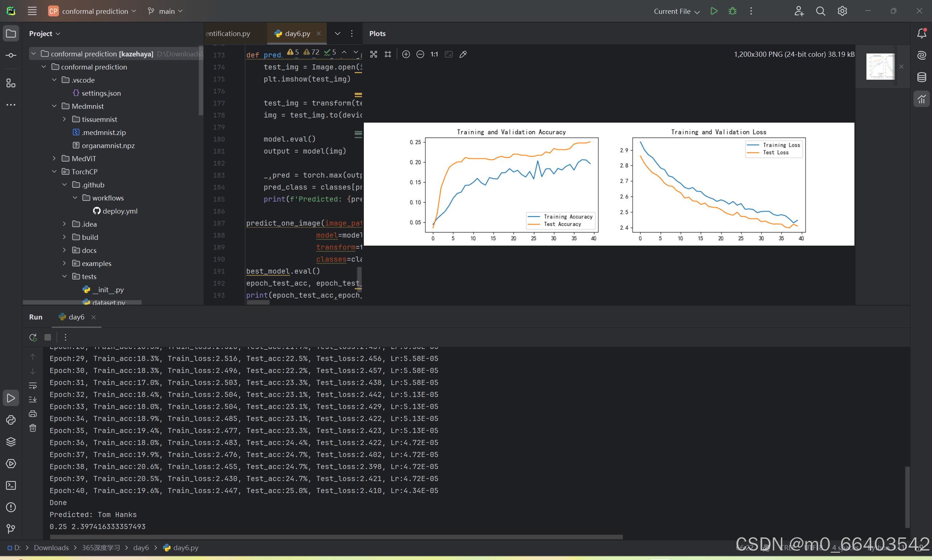This screenshot has height=560, width=932.
Task: Toggle plot grid display
Action: click(388, 54)
